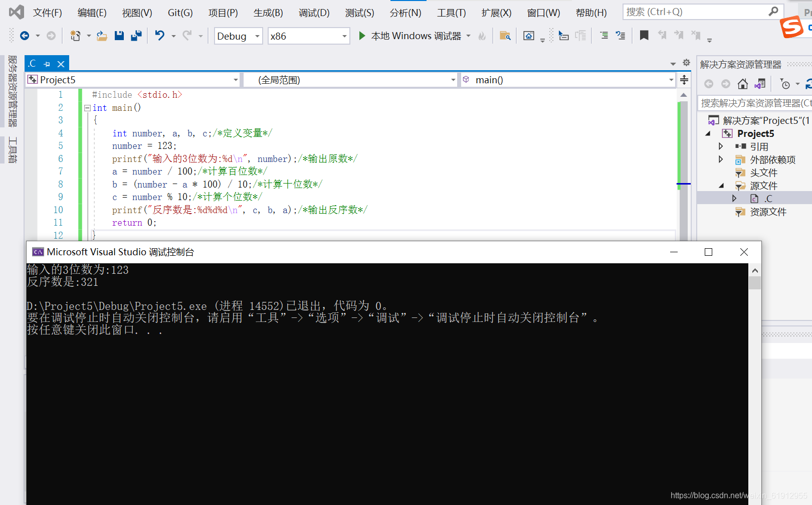Click the Solution Explorer search field
812x505 pixels.
click(x=756, y=103)
